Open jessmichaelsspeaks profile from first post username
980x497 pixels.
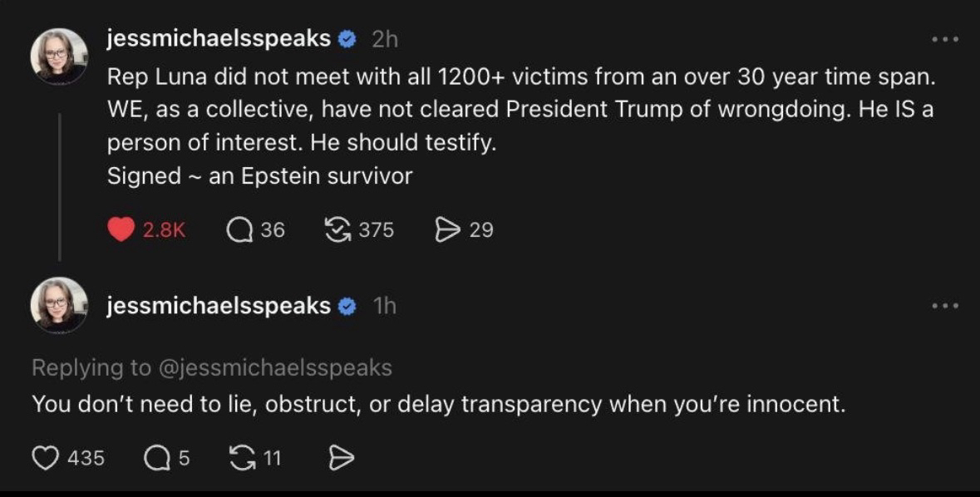click(219, 38)
